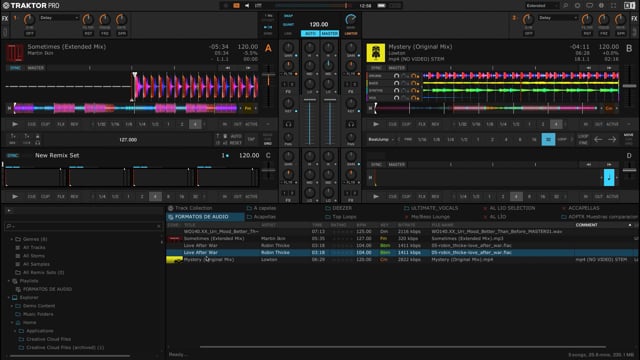Jump forward with right arrow in Deck B
This screenshot has width=640, height=360.
(x=612, y=140)
